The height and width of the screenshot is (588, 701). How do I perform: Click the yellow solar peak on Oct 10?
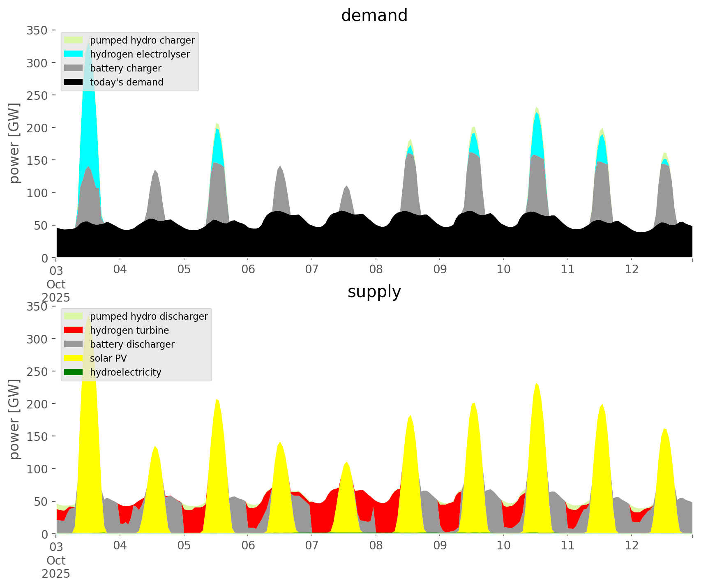[537, 452]
